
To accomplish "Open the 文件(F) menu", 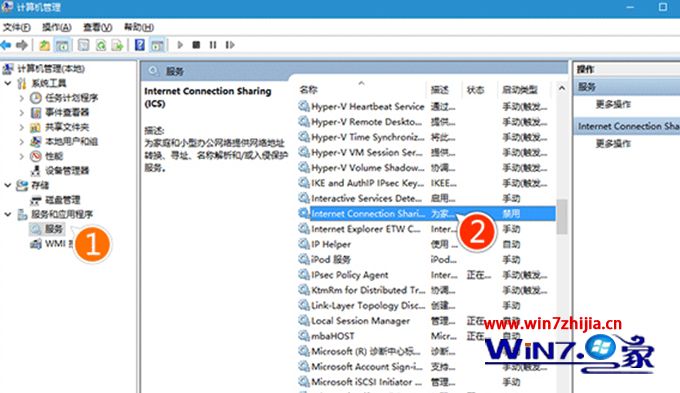I will coord(16,27).
